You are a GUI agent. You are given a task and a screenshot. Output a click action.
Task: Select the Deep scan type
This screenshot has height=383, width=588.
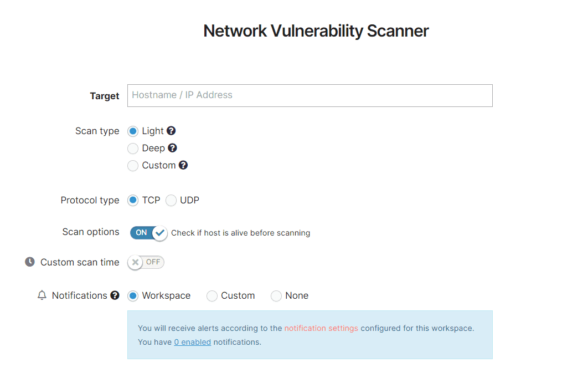tap(133, 148)
